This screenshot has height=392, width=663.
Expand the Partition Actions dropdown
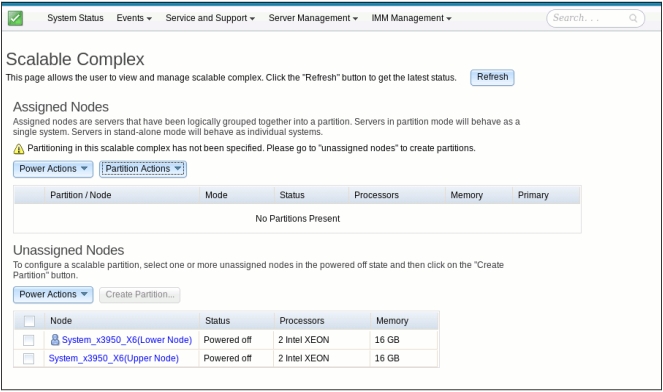pyautogui.click(x=143, y=169)
